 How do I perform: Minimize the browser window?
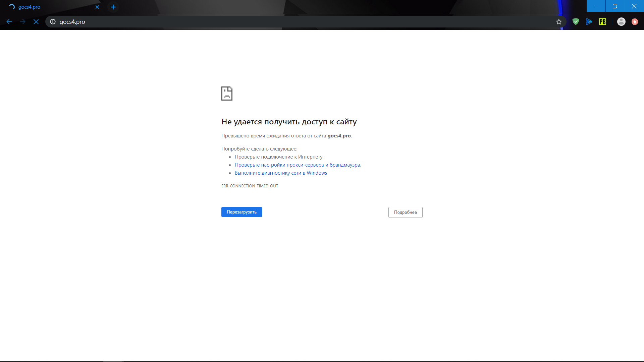coord(596,6)
